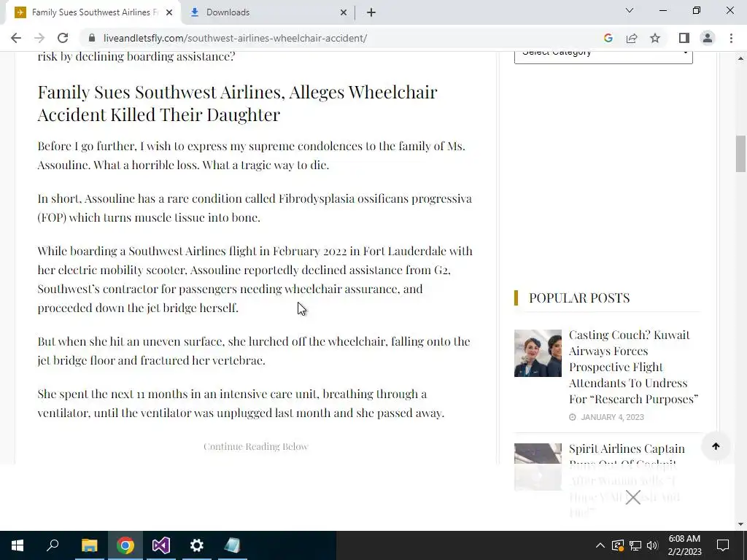Expand the tab search chevron
Image resolution: width=747 pixels, height=560 pixels.
pyautogui.click(x=630, y=10)
